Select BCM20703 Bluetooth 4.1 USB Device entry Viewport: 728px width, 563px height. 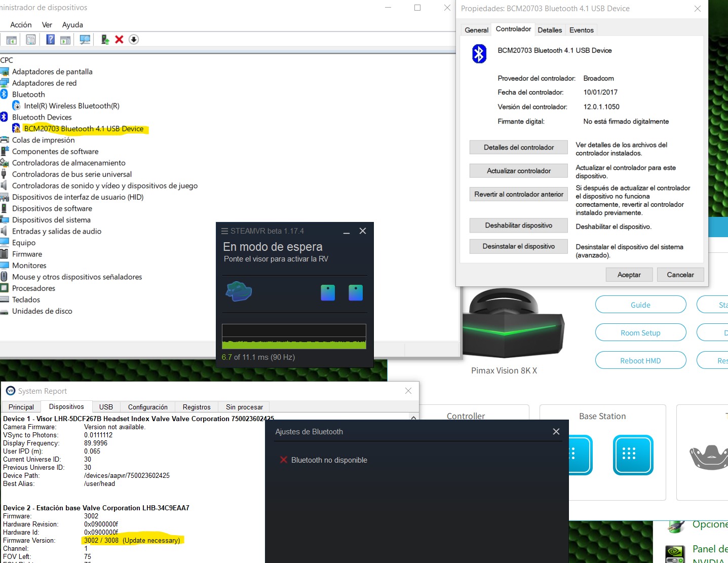[84, 129]
